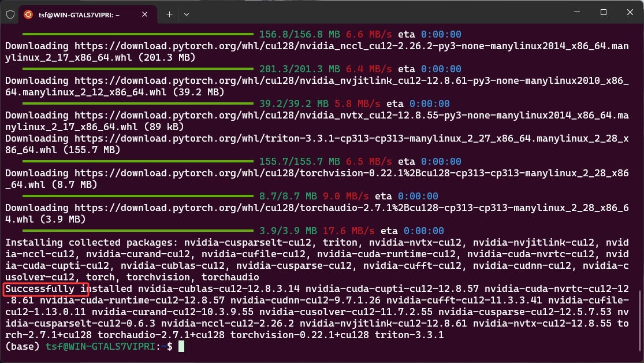The width and height of the screenshot is (644, 363).
Task: Click the text "Successfully installed"
Action: pyautogui.click(x=69, y=288)
